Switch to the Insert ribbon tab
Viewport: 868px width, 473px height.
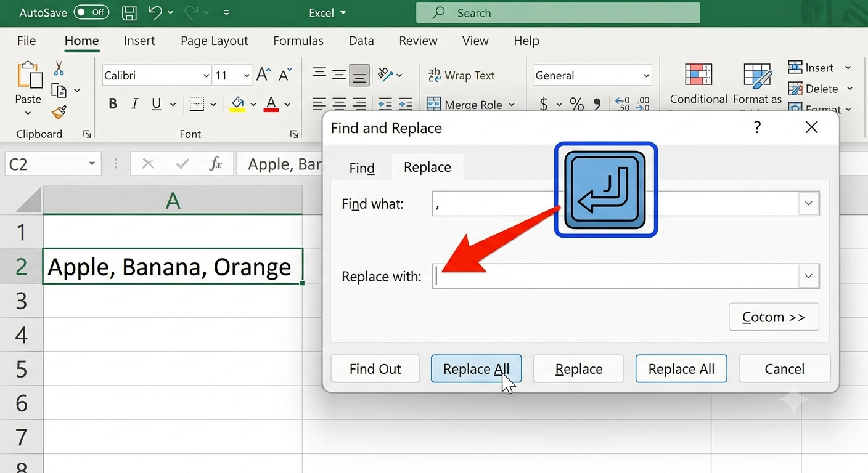pyautogui.click(x=139, y=41)
